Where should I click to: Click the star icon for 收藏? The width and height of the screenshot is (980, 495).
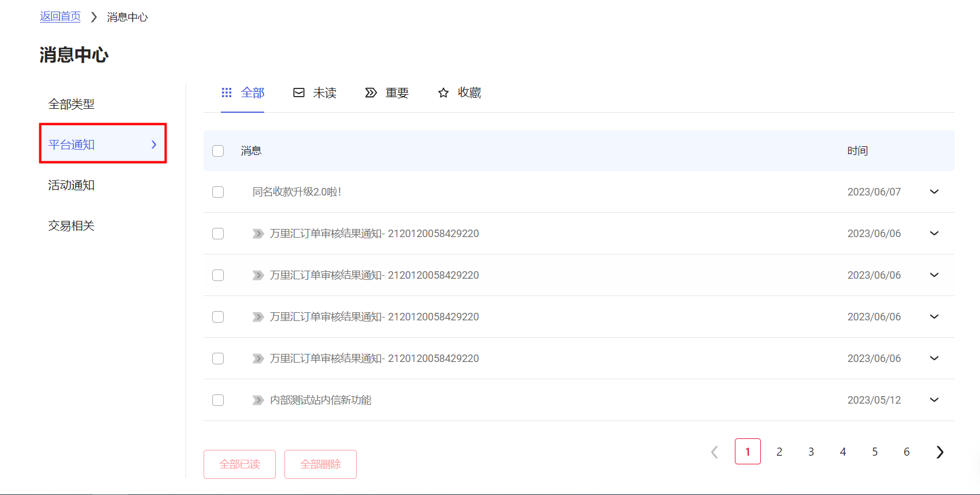pyautogui.click(x=443, y=93)
